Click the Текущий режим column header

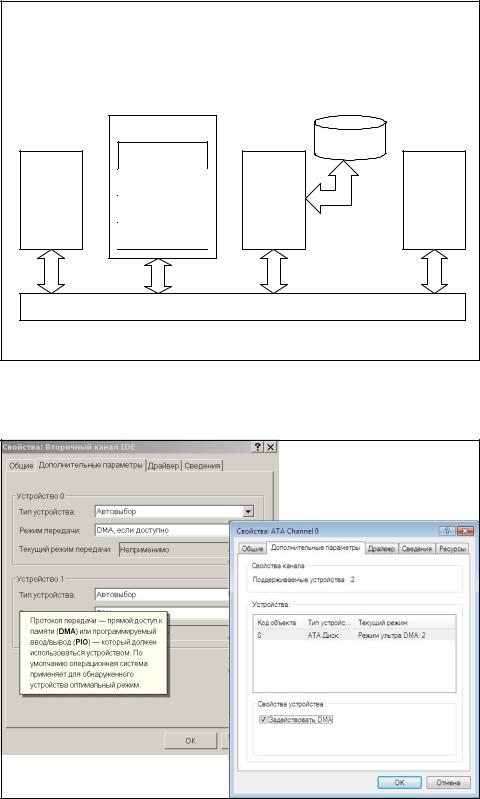click(383, 623)
